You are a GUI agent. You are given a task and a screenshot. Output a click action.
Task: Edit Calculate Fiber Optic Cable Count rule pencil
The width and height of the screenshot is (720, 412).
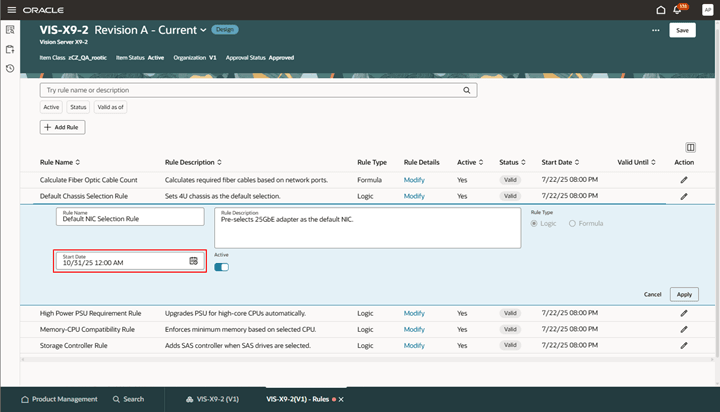[x=684, y=180]
